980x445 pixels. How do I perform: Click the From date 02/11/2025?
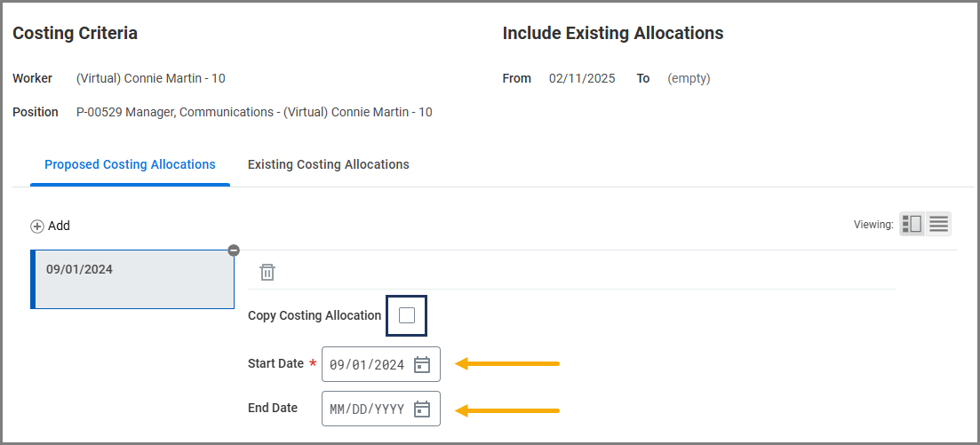582,78
